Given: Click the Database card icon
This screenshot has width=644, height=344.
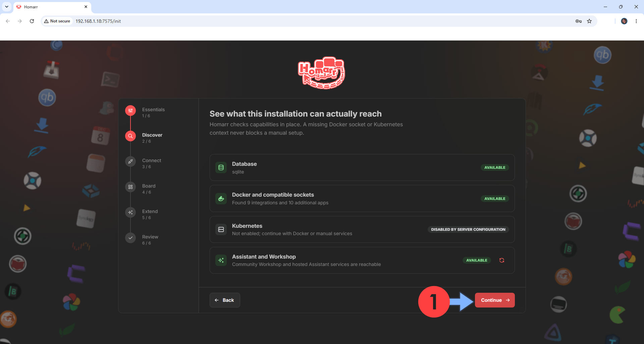Looking at the screenshot, I should coord(221,167).
